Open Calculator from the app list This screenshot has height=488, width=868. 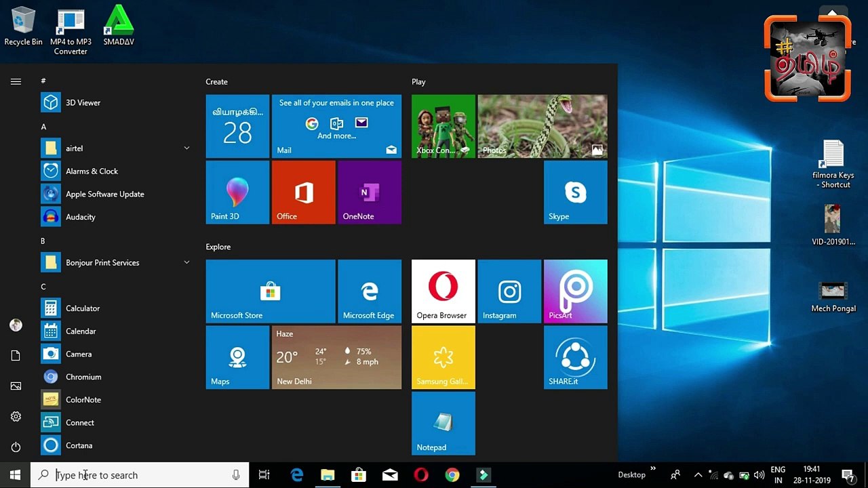pyautogui.click(x=115, y=308)
